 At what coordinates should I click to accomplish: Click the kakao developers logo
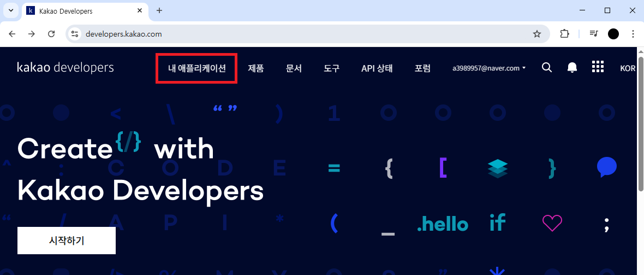[65, 67]
